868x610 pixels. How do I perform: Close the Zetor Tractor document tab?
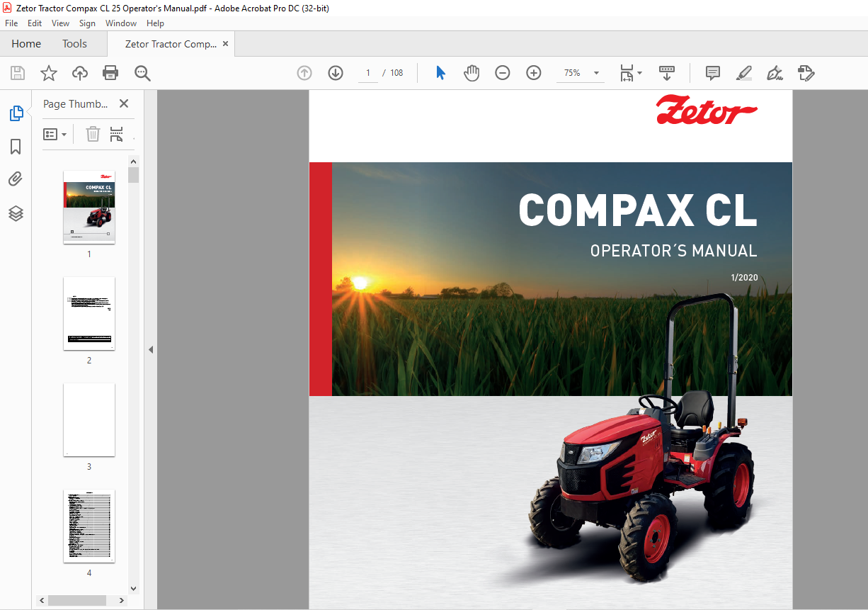[x=225, y=44]
